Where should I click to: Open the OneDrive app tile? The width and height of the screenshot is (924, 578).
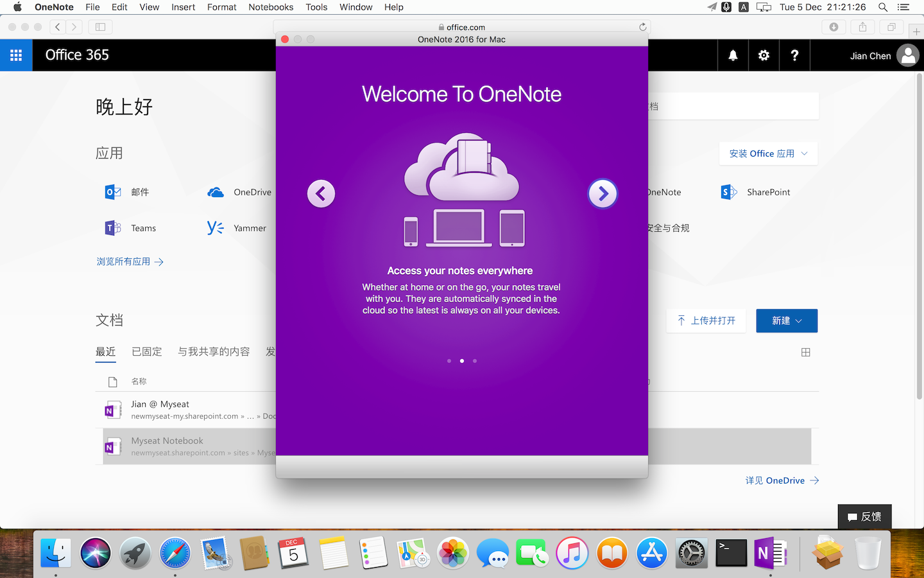click(239, 192)
